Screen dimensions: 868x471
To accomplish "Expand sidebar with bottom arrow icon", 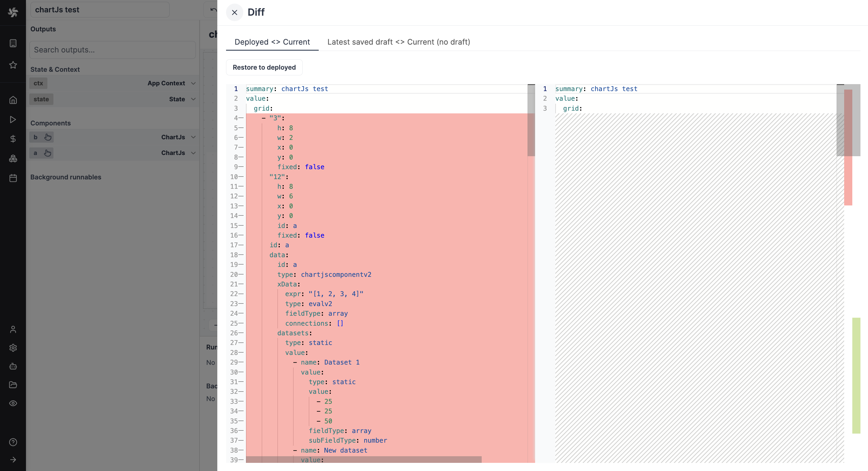I will [x=13, y=460].
